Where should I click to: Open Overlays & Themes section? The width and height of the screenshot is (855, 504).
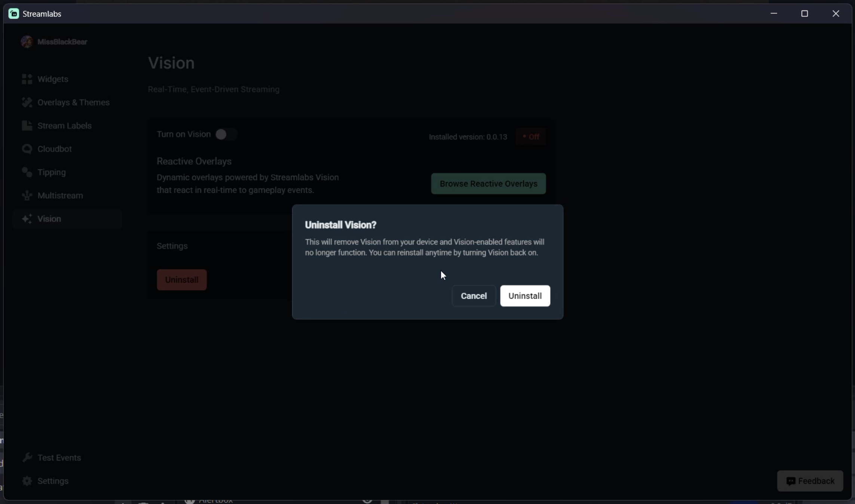[x=74, y=102]
